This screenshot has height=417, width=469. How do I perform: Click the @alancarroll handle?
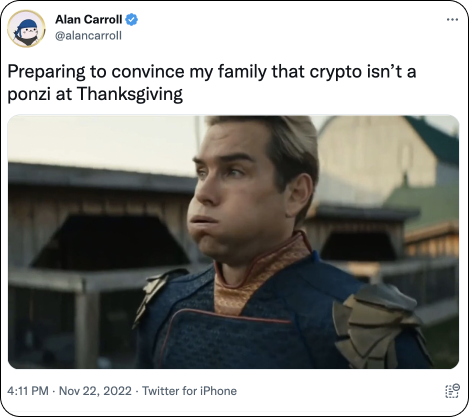[x=88, y=35]
